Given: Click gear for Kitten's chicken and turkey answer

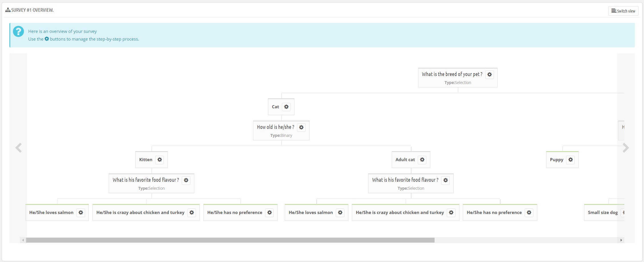Looking at the screenshot, I should coord(192,213).
